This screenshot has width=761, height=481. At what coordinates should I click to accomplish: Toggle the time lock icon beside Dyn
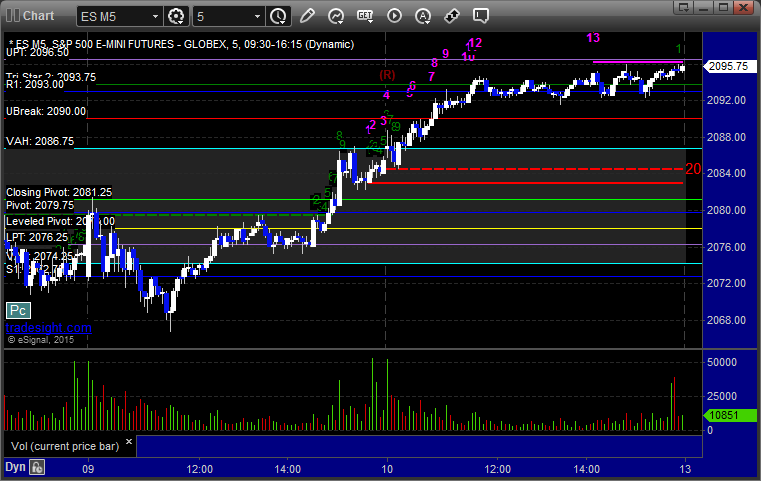click(37, 467)
